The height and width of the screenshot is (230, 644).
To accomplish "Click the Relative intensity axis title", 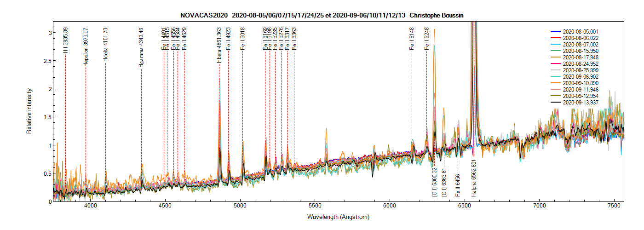I will (29, 112).
